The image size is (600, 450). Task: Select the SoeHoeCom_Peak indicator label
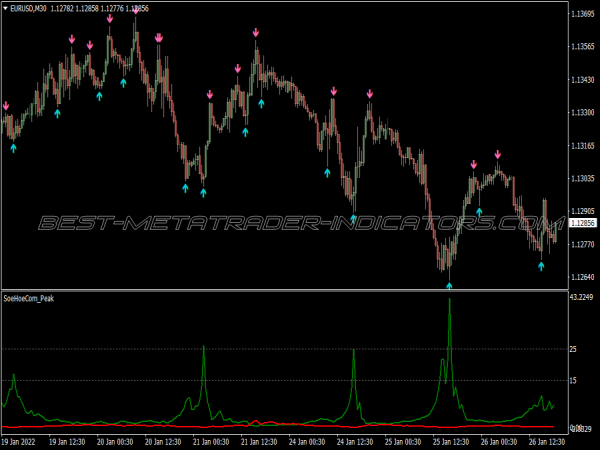click(29, 298)
